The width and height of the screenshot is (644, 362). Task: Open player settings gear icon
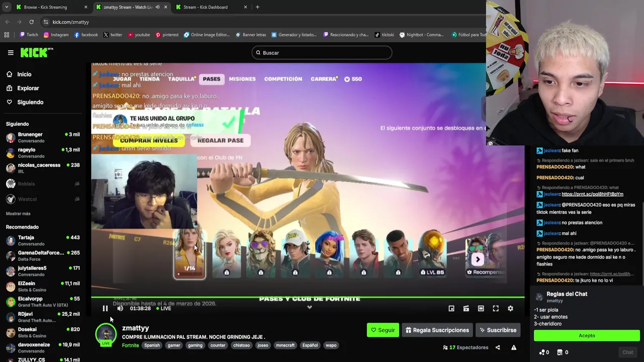click(x=510, y=308)
